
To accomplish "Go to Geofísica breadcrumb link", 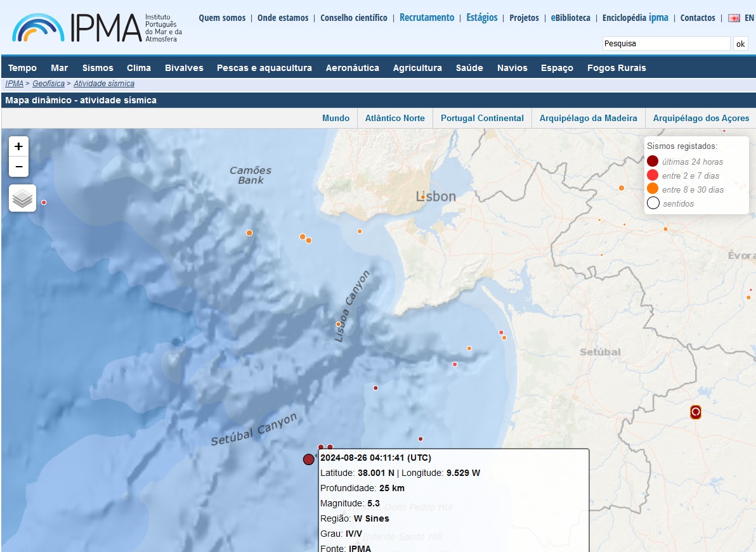I will (48, 84).
